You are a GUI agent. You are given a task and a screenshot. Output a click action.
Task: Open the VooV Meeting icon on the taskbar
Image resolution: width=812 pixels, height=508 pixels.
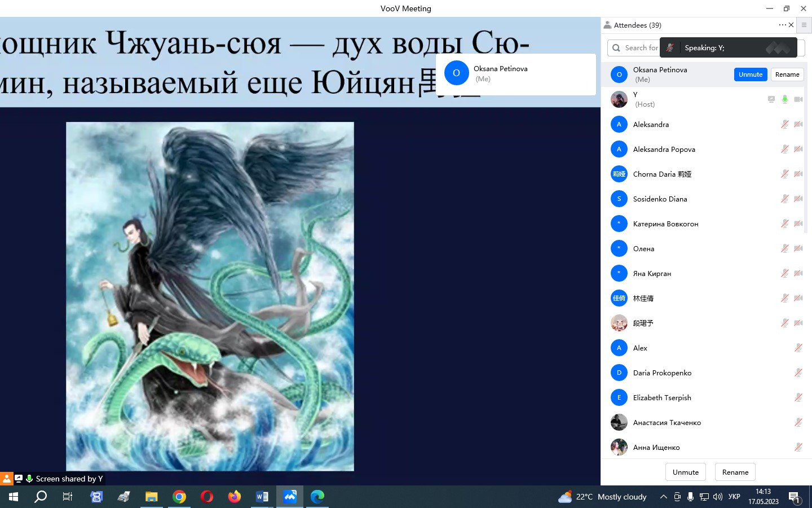click(290, 497)
